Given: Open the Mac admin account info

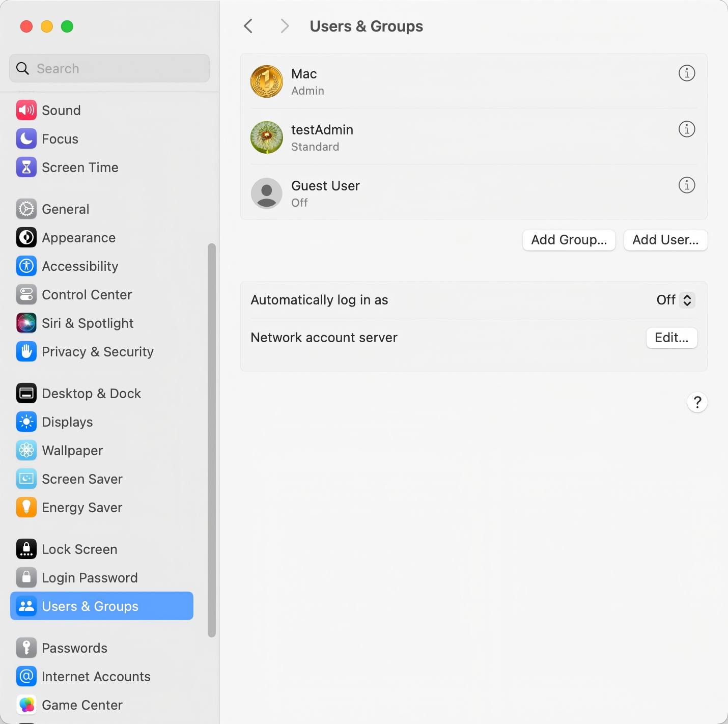Looking at the screenshot, I should [686, 73].
